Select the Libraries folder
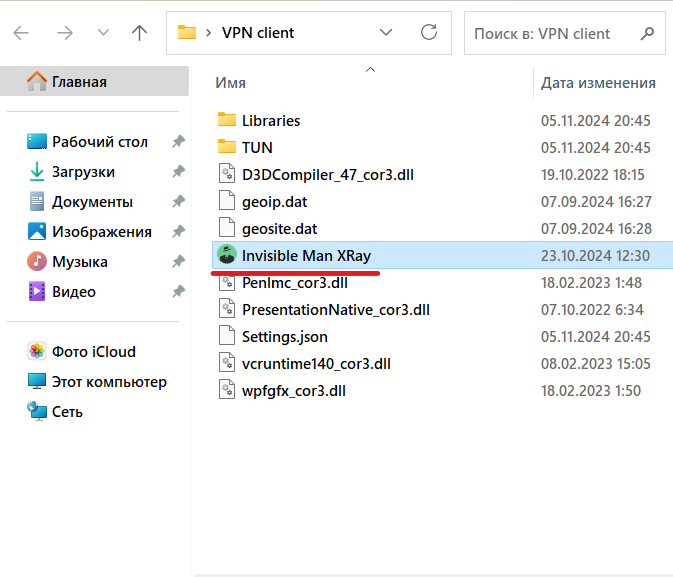Viewport: 673px width, 577px height. (271, 121)
